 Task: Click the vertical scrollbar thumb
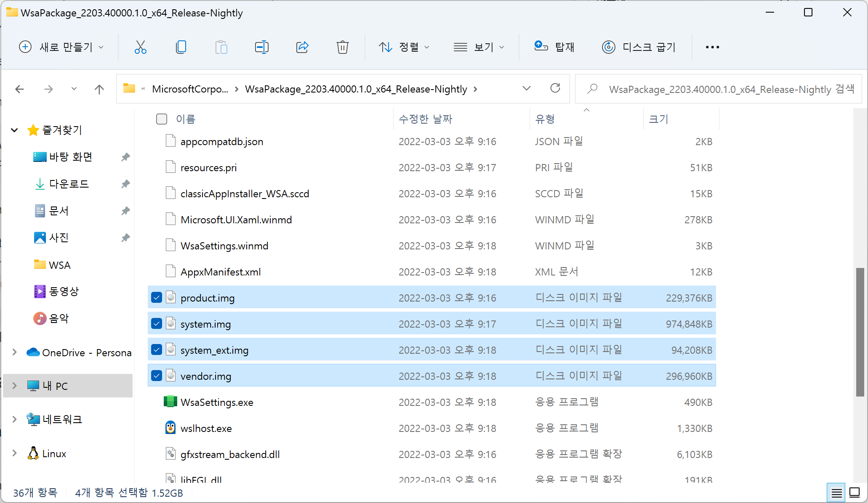[x=860, y=332]
